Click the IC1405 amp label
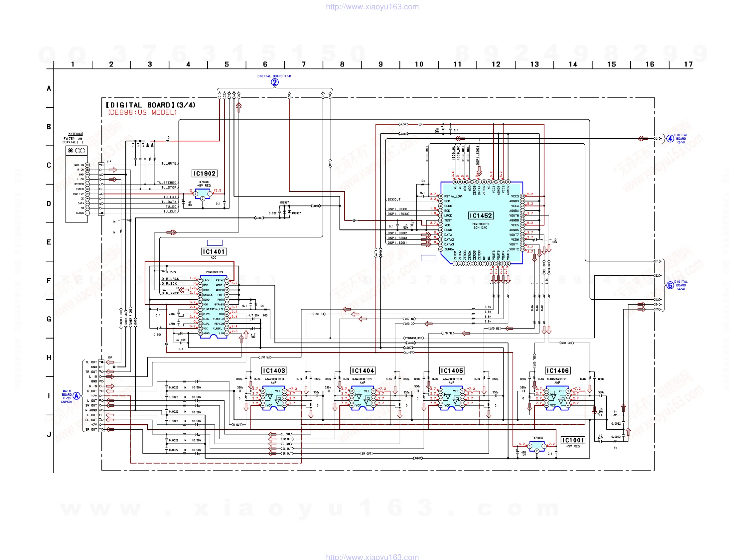This screenshot has width=745, height=560. coord(452,371)
